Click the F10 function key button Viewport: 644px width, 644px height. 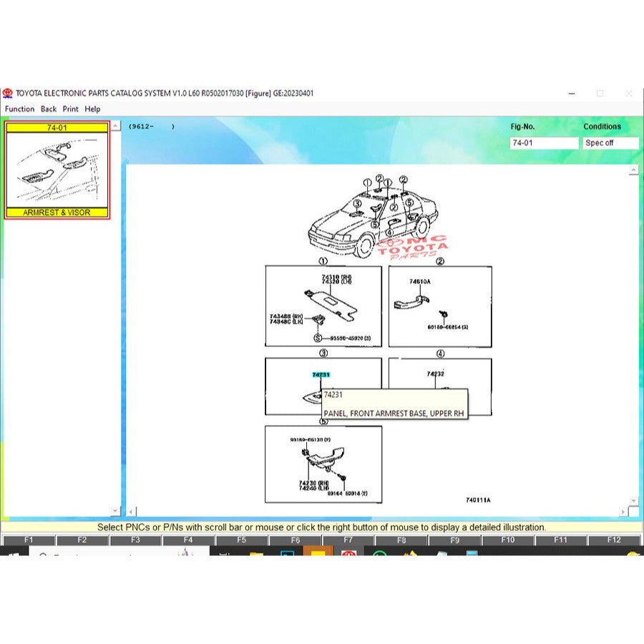pyautogui.click(x=507, y=540)
